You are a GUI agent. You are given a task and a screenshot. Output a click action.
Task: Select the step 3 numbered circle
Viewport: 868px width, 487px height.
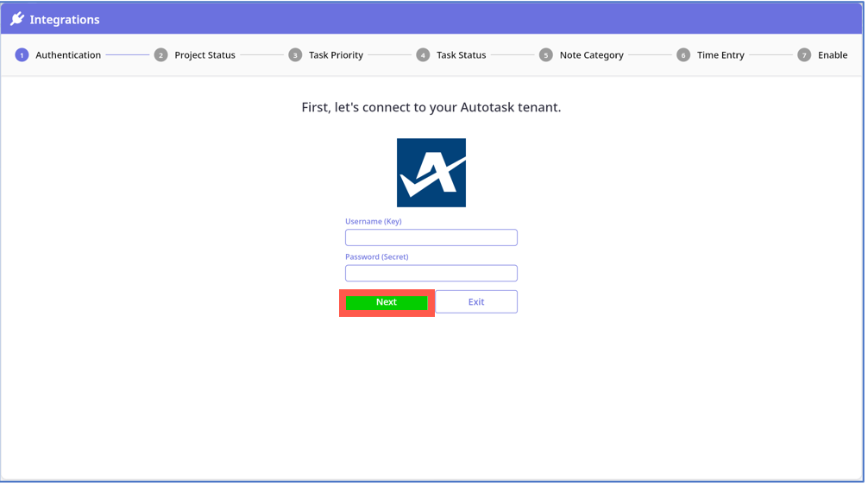click(295, 55)
